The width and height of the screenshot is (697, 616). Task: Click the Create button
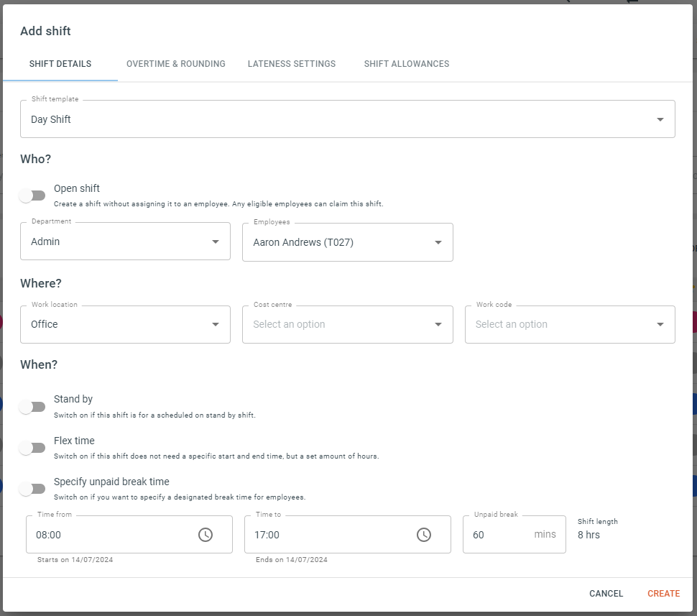pos(663,593)
